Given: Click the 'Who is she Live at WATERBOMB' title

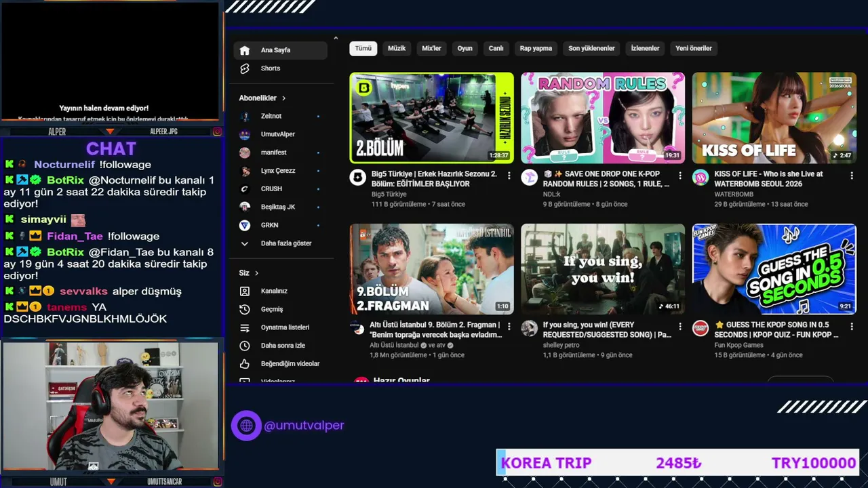Looking at the screenshot, I should click(x=768, y=179).
